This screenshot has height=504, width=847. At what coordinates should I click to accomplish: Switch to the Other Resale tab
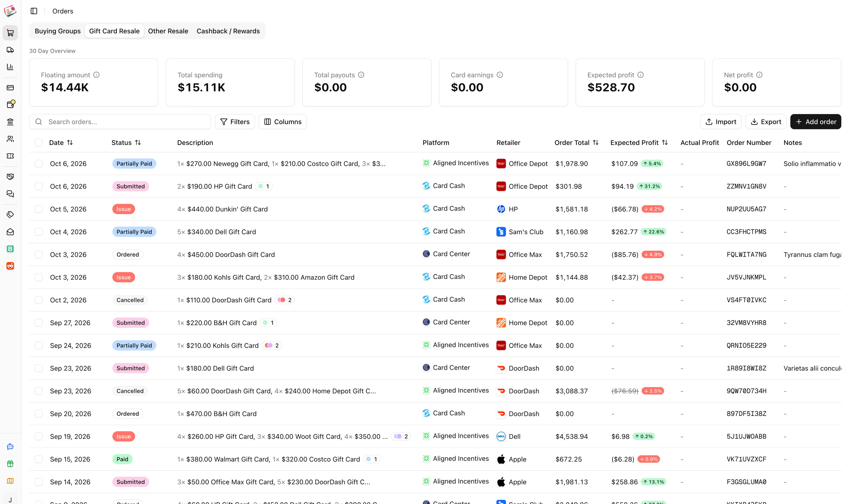[x=168, y=31]
